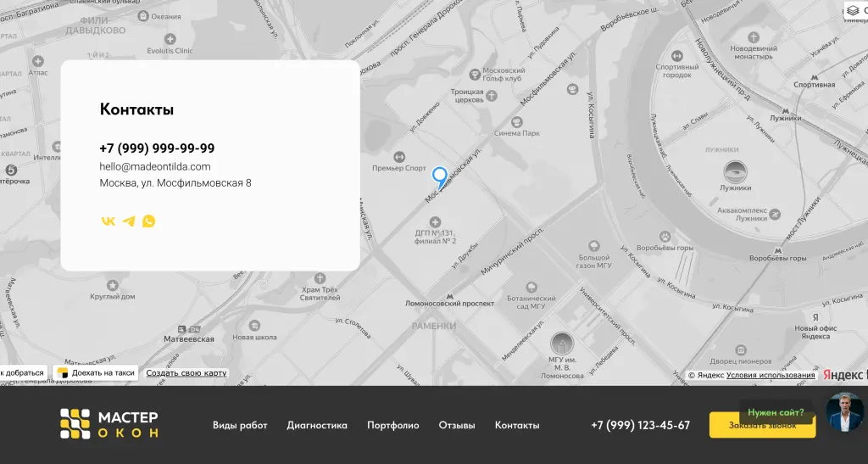Click the Контакты card heading
Image resolution: width=868 pixels, height=464 pixels.
click(x=136, y=109)
